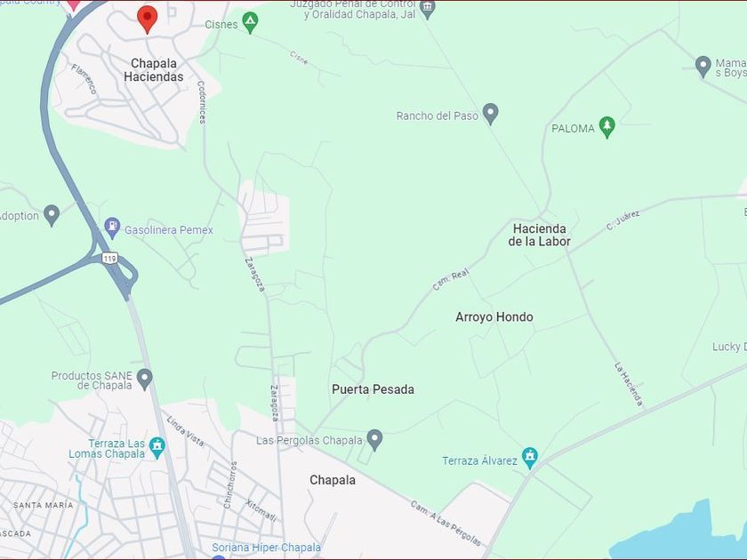Click the Terraza Álvarez venue icon
747x560 pixels.
point(529,458)
